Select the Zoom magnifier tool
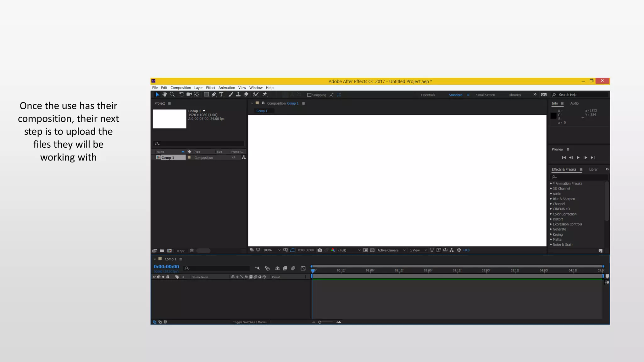644x362 pixels. (172, 95)
